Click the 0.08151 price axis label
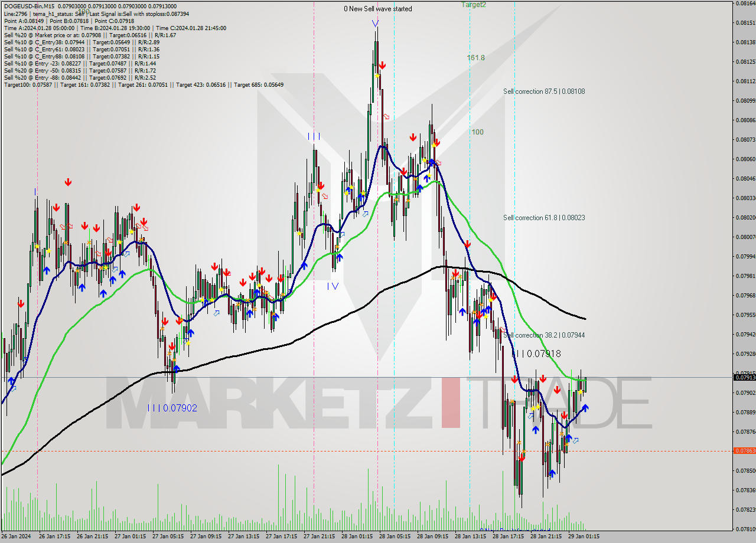Screen dimensions: 756x543 click(746, 22)
